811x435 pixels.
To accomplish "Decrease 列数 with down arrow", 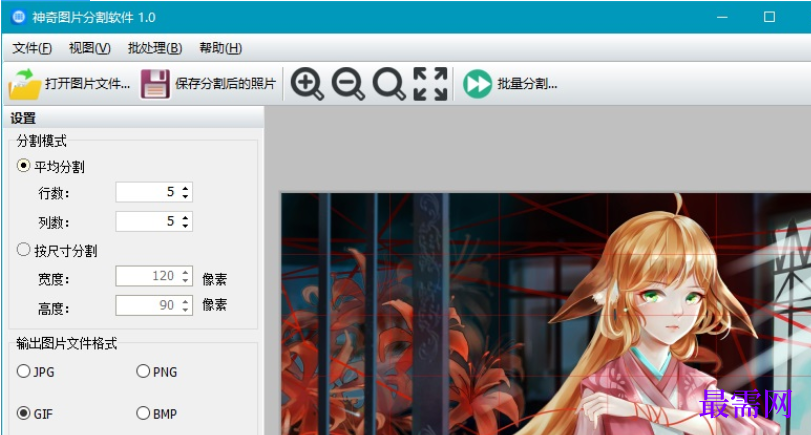I will tap(185, 226).
